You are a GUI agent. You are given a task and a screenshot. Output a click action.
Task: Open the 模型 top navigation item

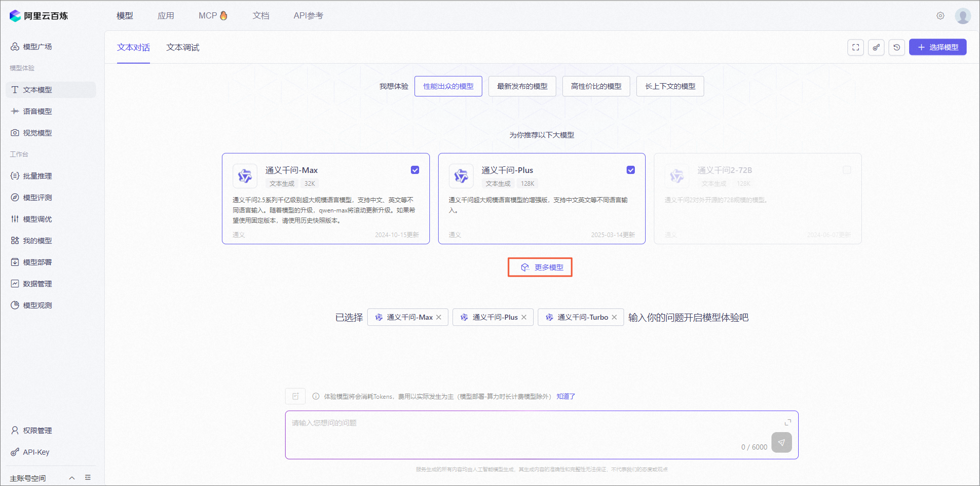pyautogui.click(x=125, y=16)
